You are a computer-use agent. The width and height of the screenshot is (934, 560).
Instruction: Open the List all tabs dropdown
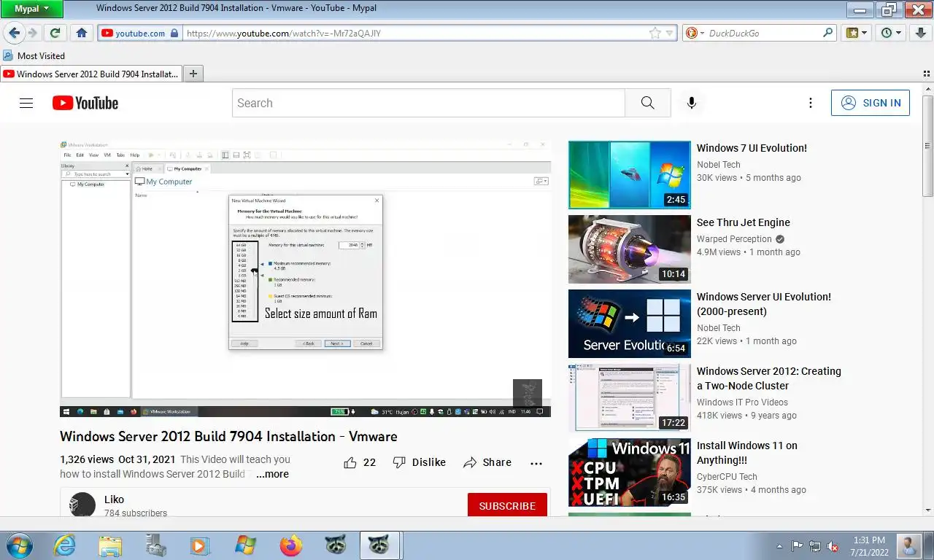coord(926,74)
